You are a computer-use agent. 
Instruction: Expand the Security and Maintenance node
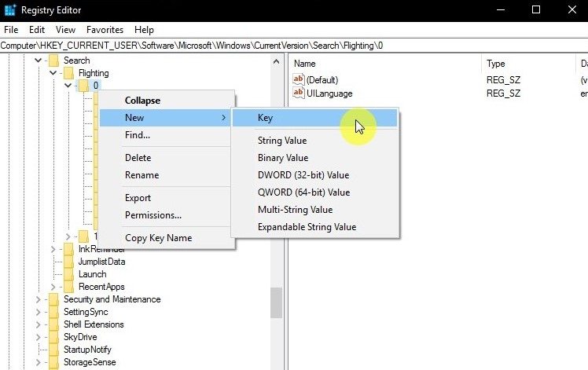(x=38, y=299)
